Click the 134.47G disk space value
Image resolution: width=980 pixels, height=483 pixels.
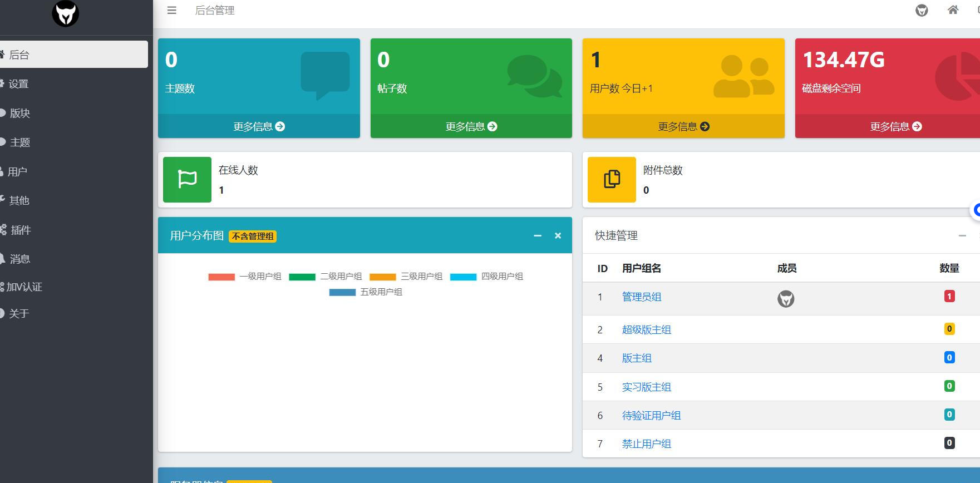point(844,60)
